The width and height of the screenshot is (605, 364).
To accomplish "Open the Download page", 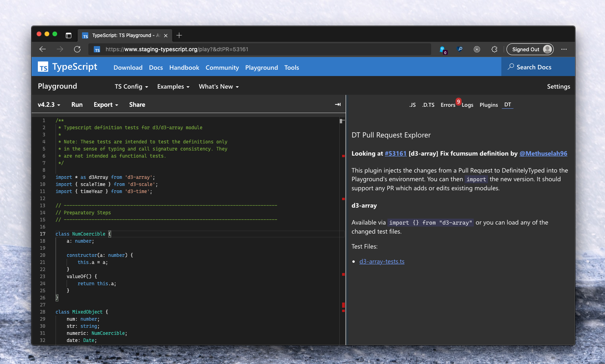I will click(x=128, y=67).
